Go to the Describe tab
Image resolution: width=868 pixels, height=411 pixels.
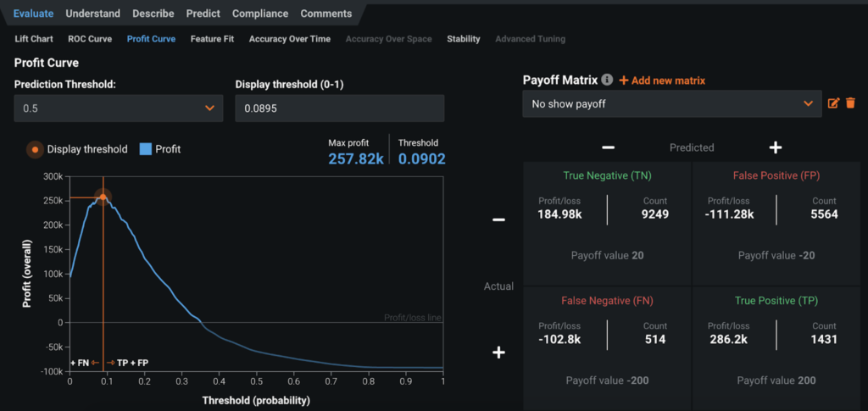[x=153, y=14]
